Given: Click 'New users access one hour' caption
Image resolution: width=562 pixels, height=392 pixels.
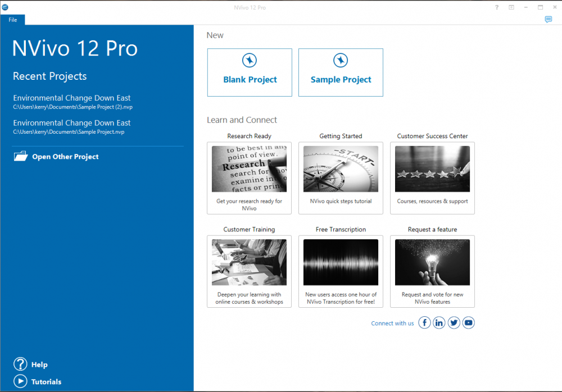Looking at the screenshot, I should click(x=341, y=298).
